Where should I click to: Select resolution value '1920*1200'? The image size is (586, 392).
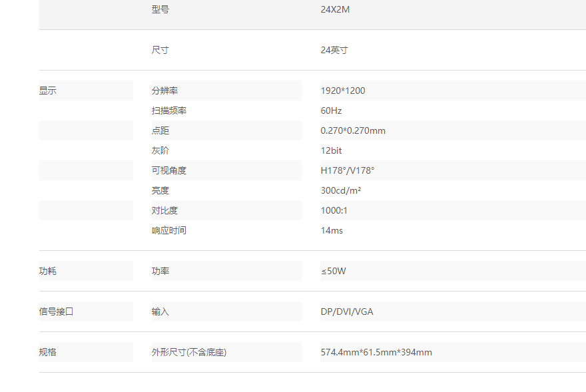click(343, 91)
